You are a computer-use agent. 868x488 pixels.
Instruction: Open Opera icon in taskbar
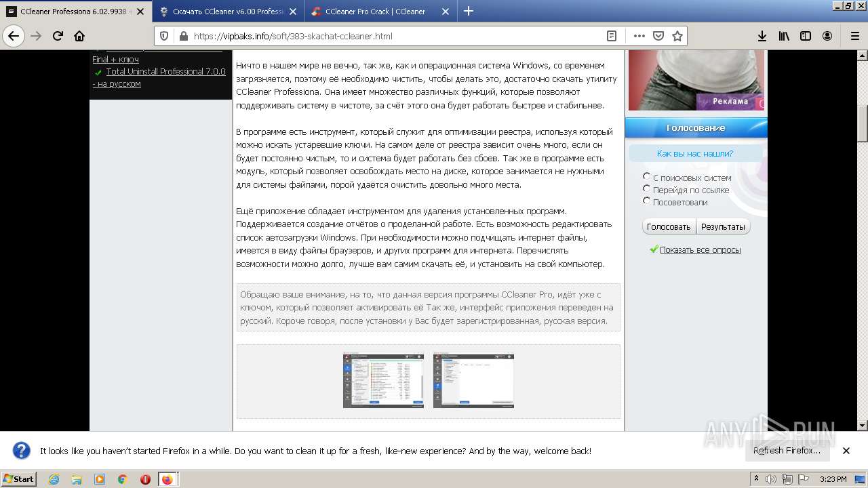pos(145,479)
